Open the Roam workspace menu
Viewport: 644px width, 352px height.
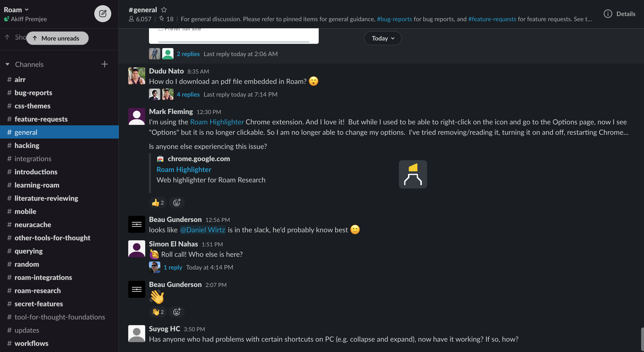(17, 9)
